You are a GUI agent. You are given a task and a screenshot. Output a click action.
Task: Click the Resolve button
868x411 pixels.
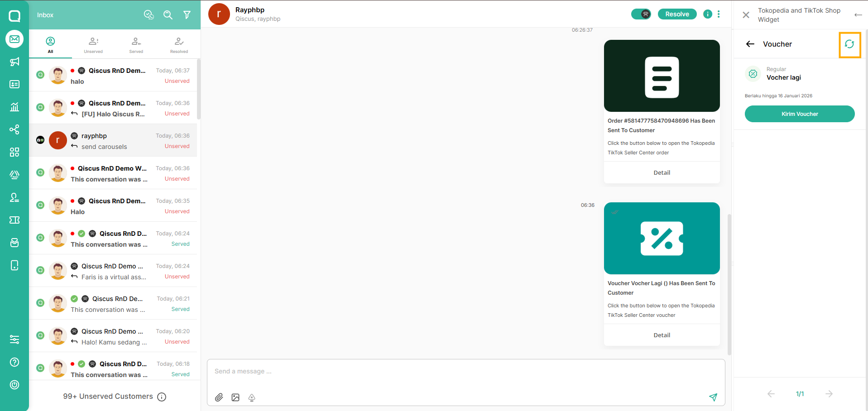point(677,14)
